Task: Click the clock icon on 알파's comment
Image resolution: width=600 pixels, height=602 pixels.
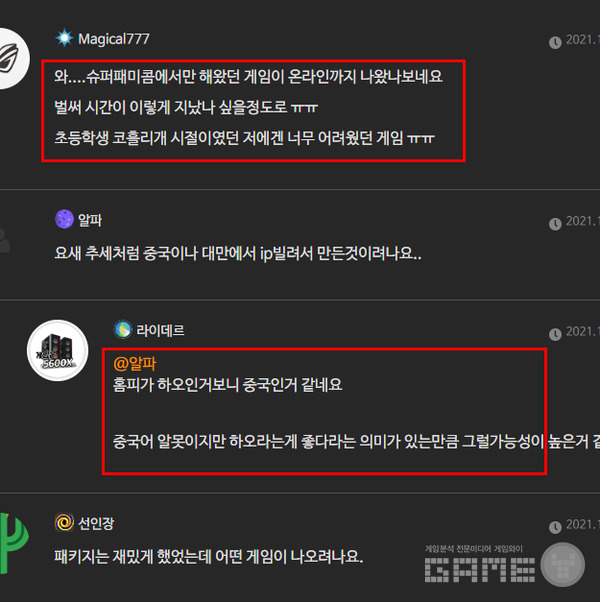Action: point(555,223)
